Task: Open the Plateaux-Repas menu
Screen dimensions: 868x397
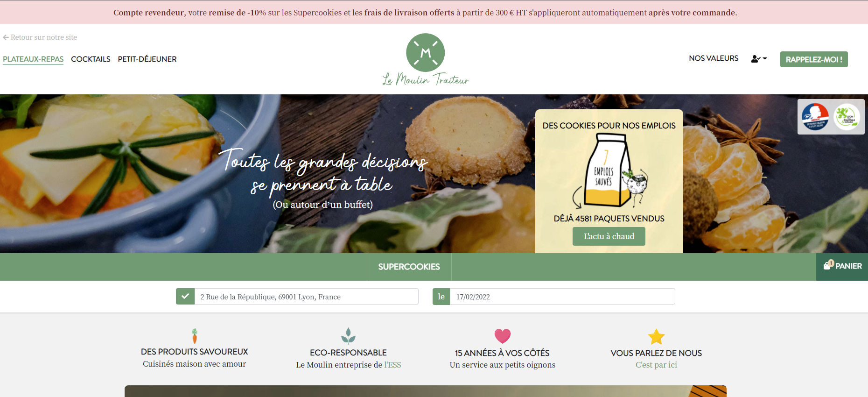Action: coord(33,59)
